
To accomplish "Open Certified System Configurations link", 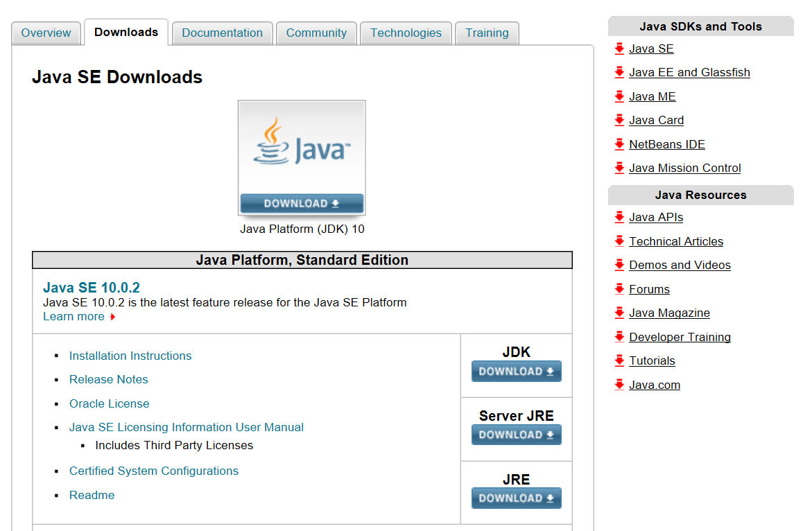I will pyautogui.click(x=154, y=471).
